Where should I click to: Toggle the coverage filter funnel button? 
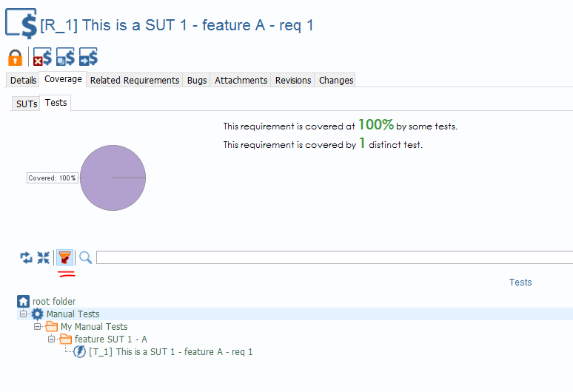pyautogui.click(x=65, y=257)
